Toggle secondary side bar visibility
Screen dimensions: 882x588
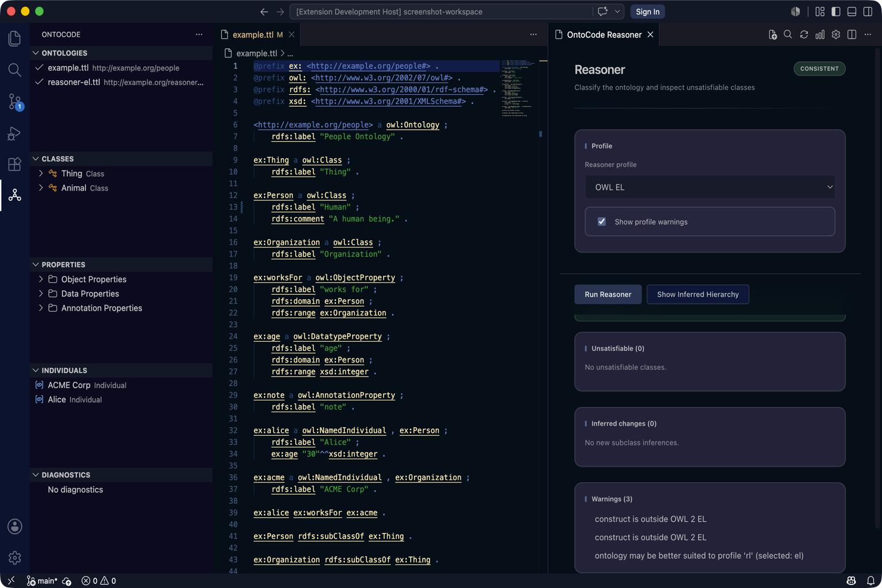click(x=868, y=11)
